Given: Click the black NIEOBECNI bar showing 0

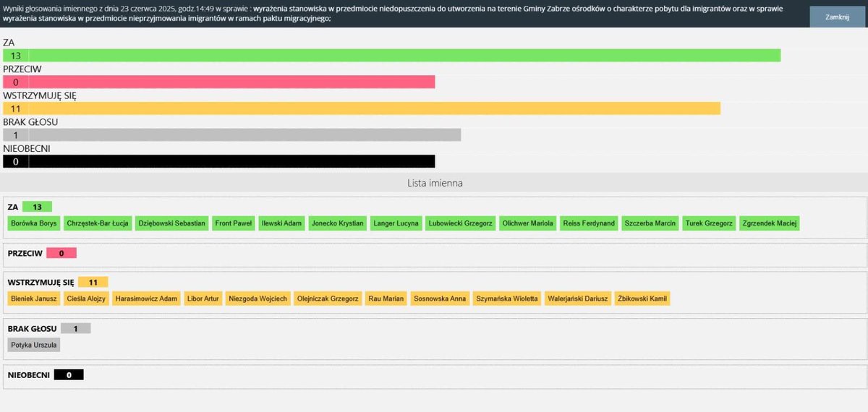Looking at the screenshot, I should pyautogui.click(x=218, y=161).
